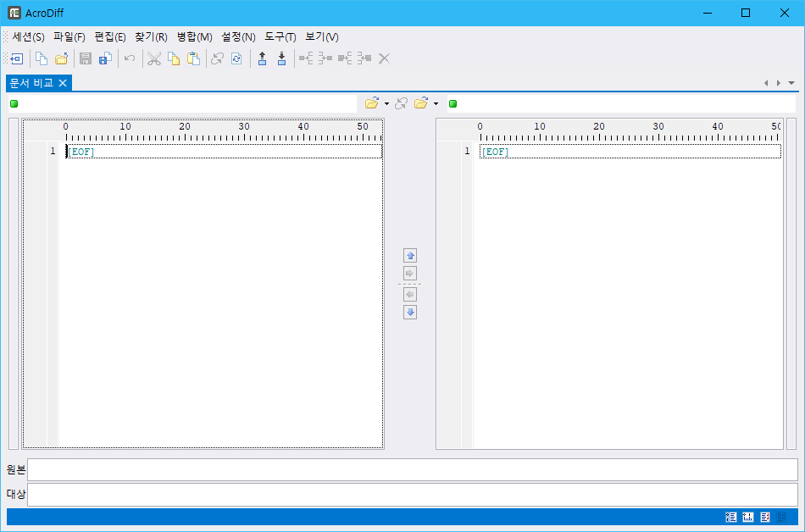Image resolution: width=805 pixels, height=532 pixels.
Task: Expand the left folder open dropdown arrow
Action: [386, 104]
